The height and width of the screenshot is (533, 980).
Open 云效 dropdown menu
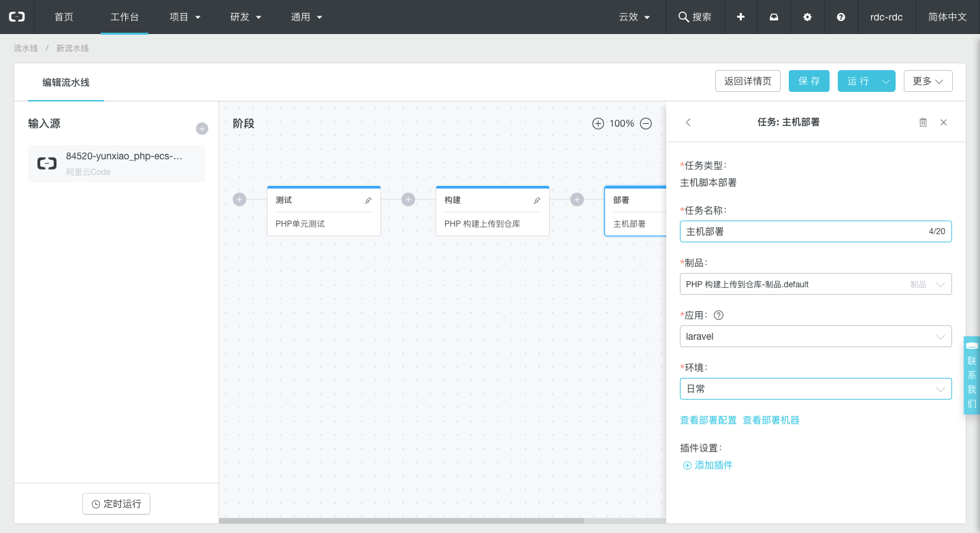click(x=634, y=17)
